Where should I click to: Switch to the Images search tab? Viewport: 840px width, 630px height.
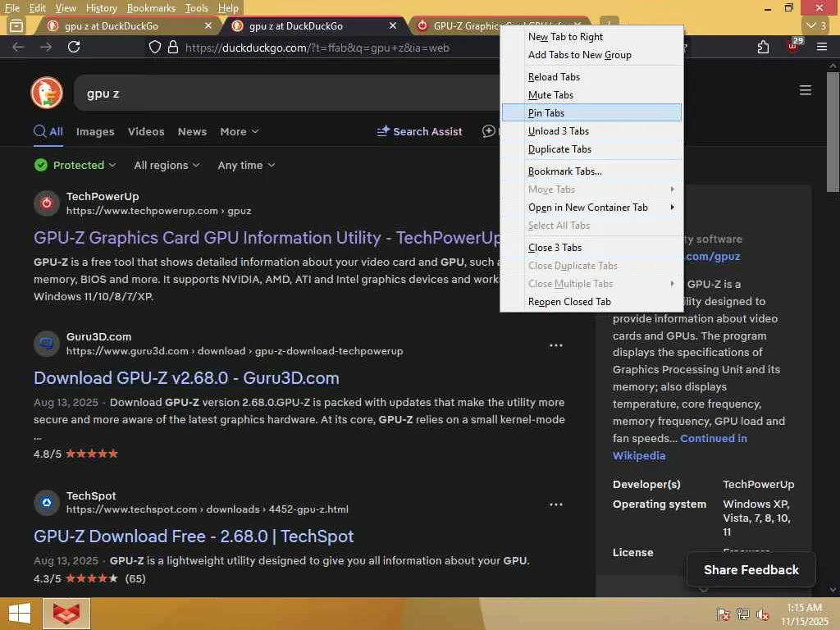(x=95, y=131)
